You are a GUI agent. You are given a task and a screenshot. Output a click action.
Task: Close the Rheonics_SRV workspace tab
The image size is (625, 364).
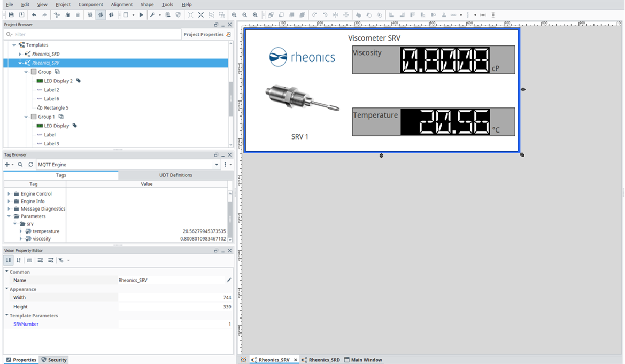(x=295, y=360)
